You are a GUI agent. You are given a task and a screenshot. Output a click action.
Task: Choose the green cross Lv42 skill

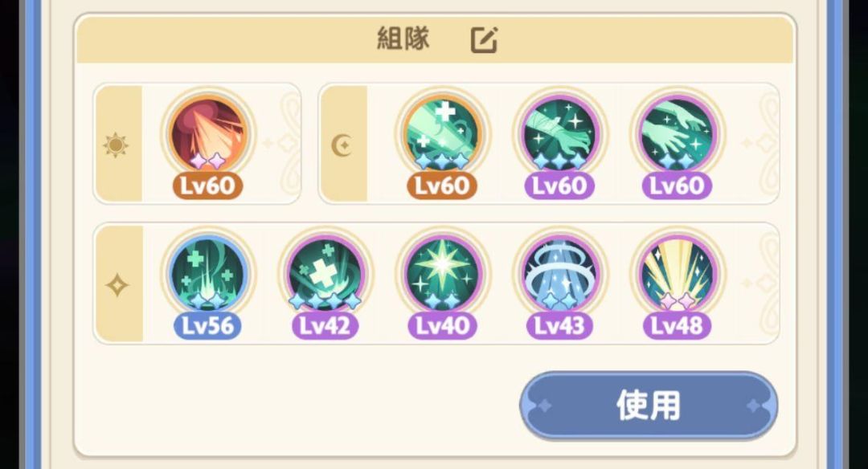(x=325, y=275)
